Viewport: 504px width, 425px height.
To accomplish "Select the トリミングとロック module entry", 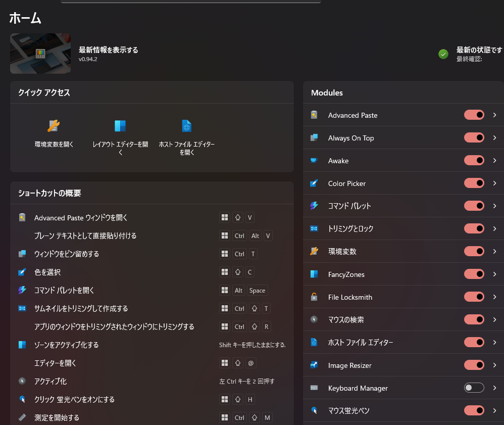I will [350, 229].
